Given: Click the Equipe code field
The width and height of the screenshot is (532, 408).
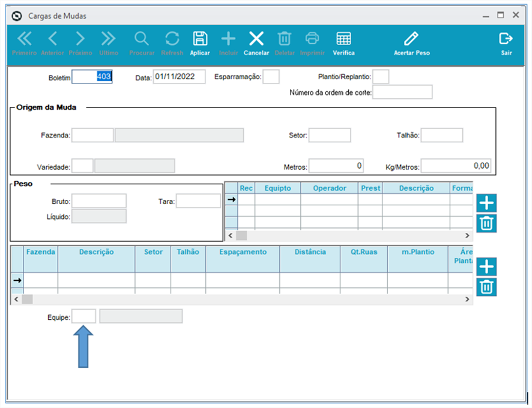Looking at the screenshot, I should click(83, 316).
